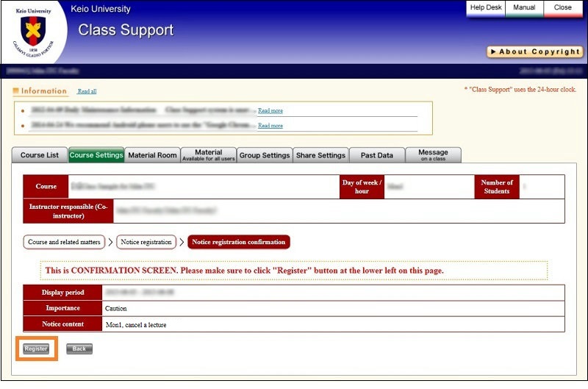Open the Material Room tab
Image resolution: width=588 pixels, height=389 pixels.
[152, 155]
